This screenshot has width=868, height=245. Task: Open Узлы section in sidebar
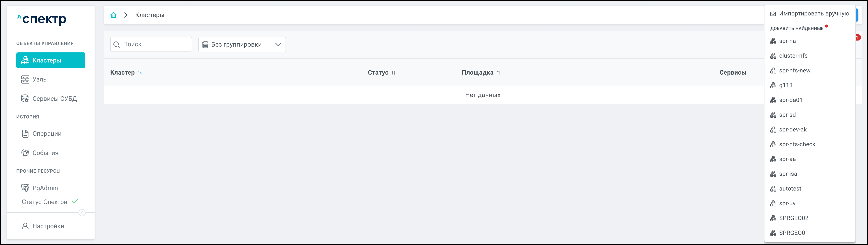click(40, 79)
